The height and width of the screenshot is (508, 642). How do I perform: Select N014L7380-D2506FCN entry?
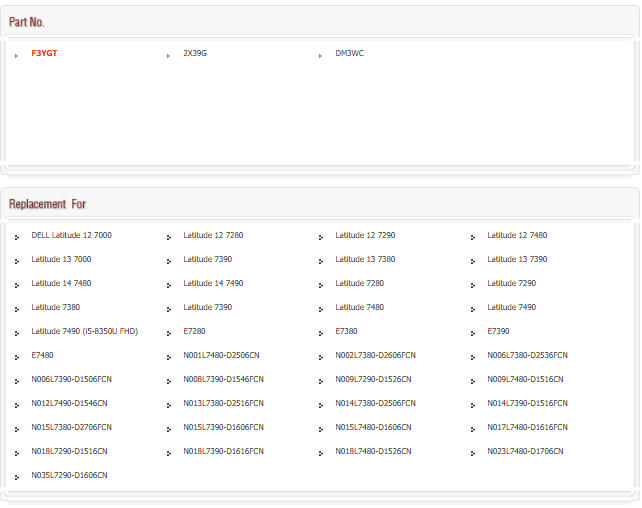click(x=375, y=404)
